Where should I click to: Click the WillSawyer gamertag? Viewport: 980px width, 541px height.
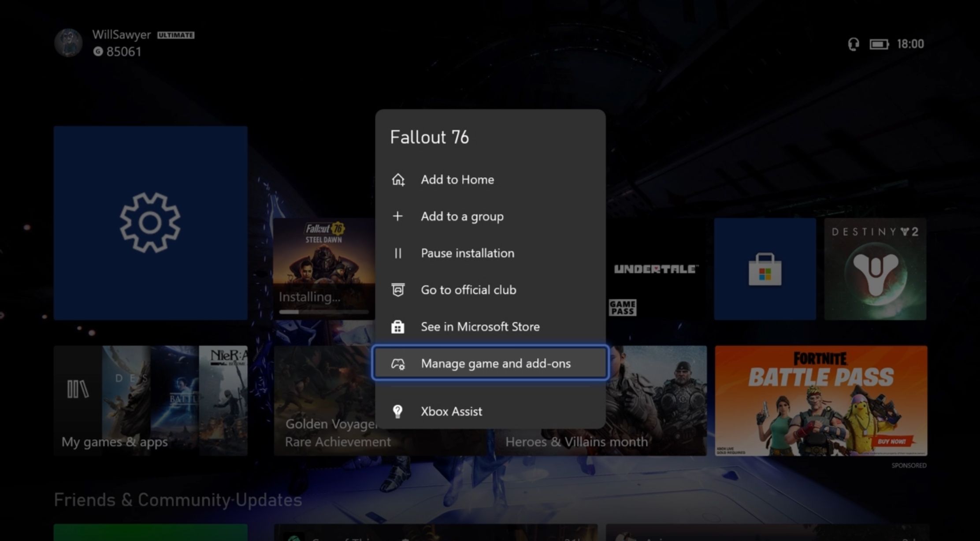(122, 35)
